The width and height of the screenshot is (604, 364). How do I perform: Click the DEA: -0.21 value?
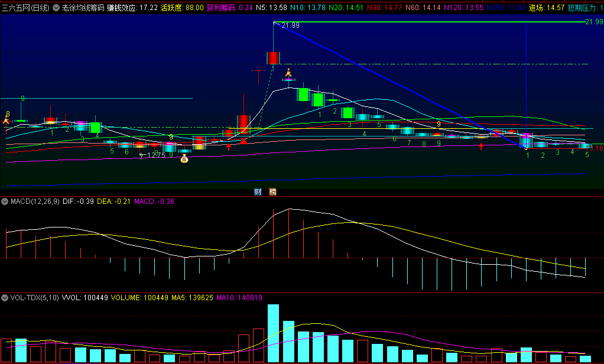[113, 201]
